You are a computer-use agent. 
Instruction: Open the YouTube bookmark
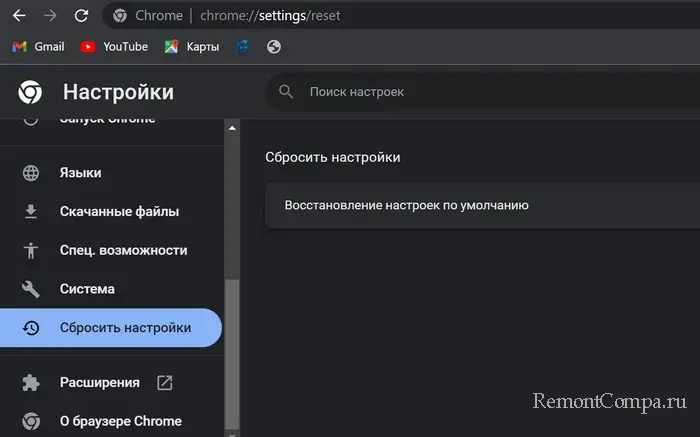tap(114, 46)
